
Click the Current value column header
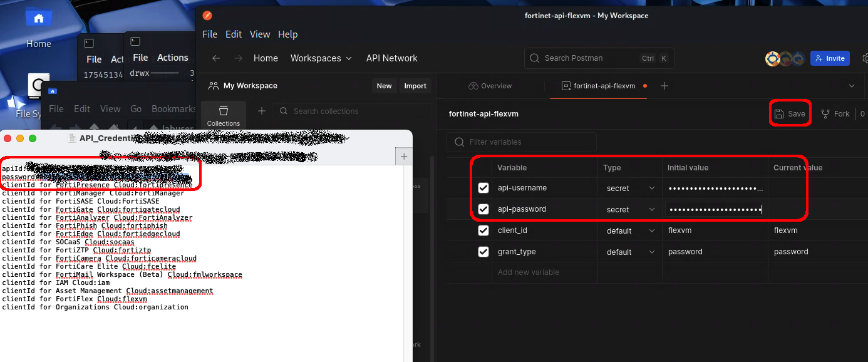pos(798,168)
